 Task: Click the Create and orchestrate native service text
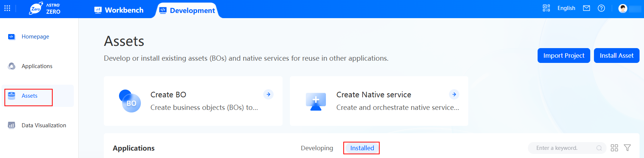pyautogui.click(x=397, y=107)
